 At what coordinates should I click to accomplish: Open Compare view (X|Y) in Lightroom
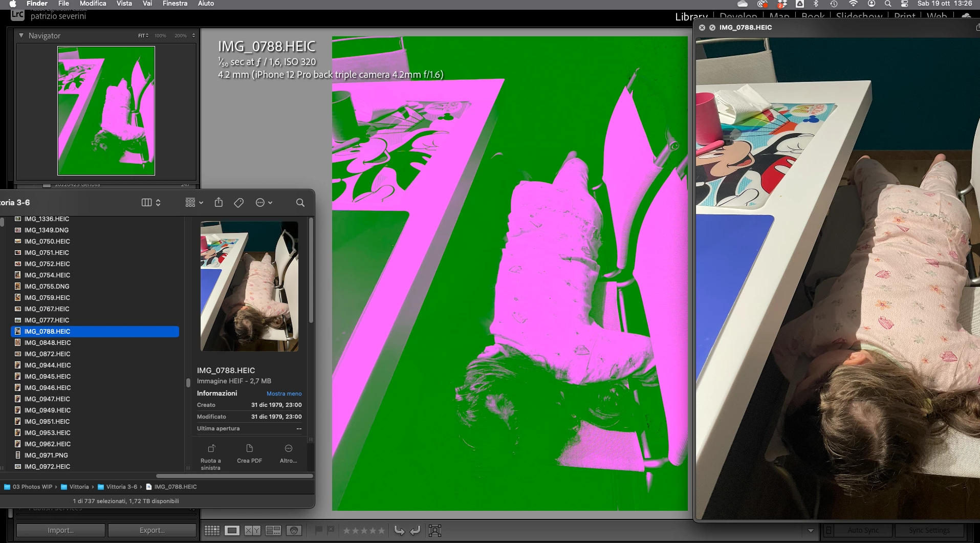point(252,531)
